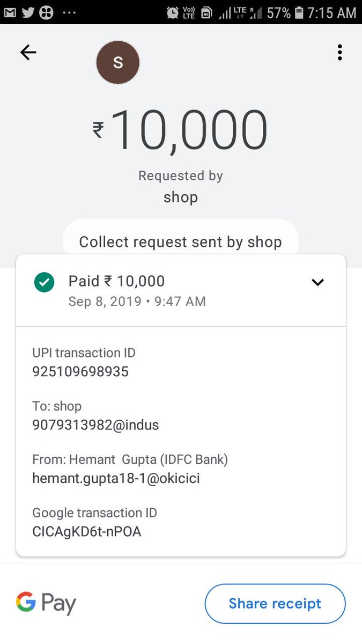Tap the shop name under Requested by

[180, 197]
